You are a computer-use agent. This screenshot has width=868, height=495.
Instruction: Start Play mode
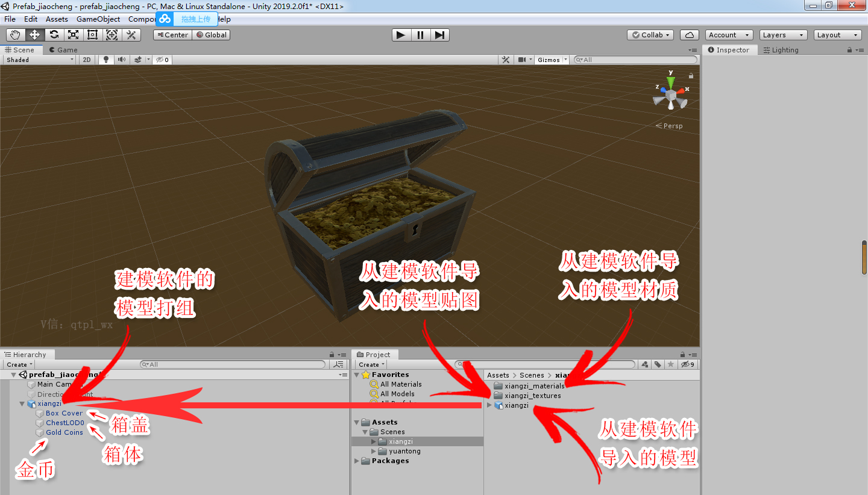(401, 35)
